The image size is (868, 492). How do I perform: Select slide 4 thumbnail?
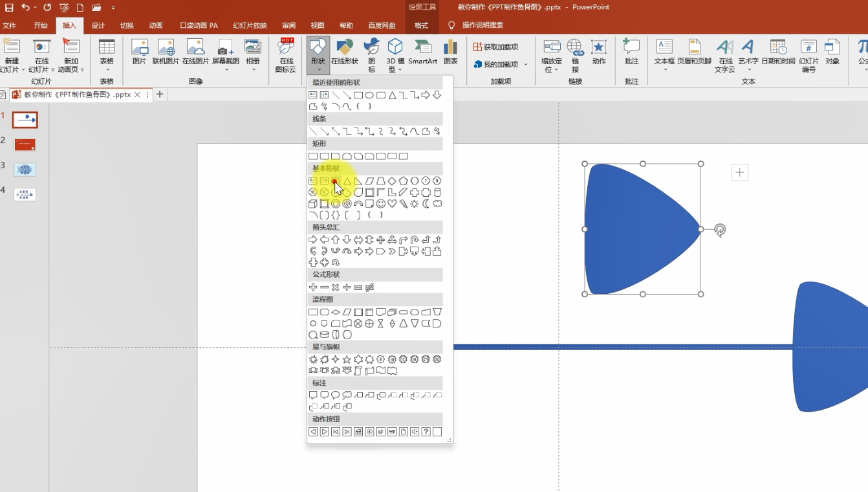[25, 194]
